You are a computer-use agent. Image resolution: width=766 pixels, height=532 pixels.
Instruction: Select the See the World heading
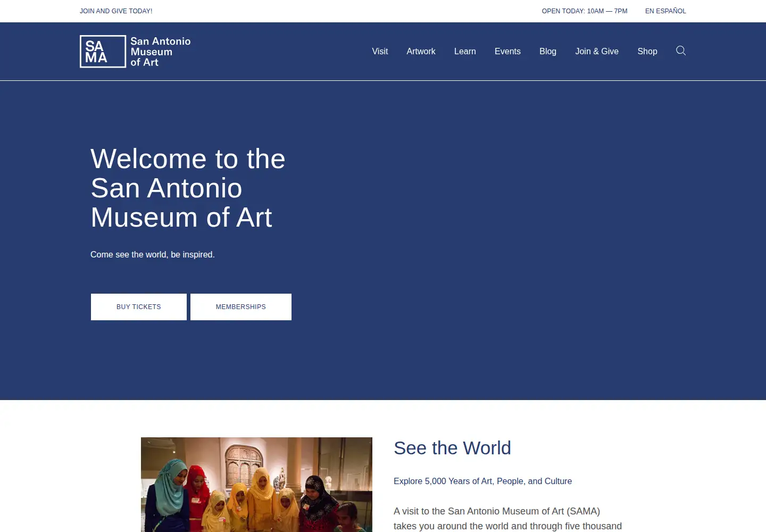point(452,448)
